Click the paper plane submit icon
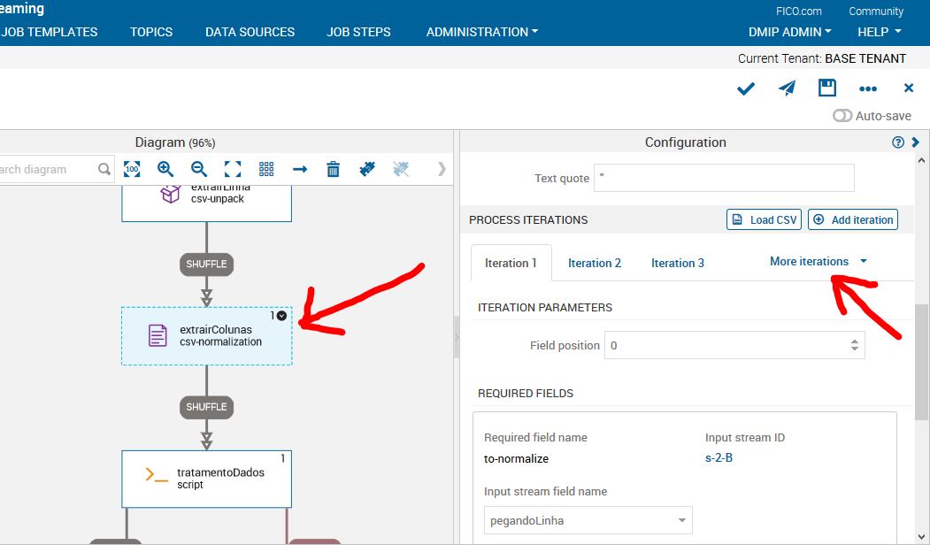This screenshot has height=560, width=930. [787, 88]
